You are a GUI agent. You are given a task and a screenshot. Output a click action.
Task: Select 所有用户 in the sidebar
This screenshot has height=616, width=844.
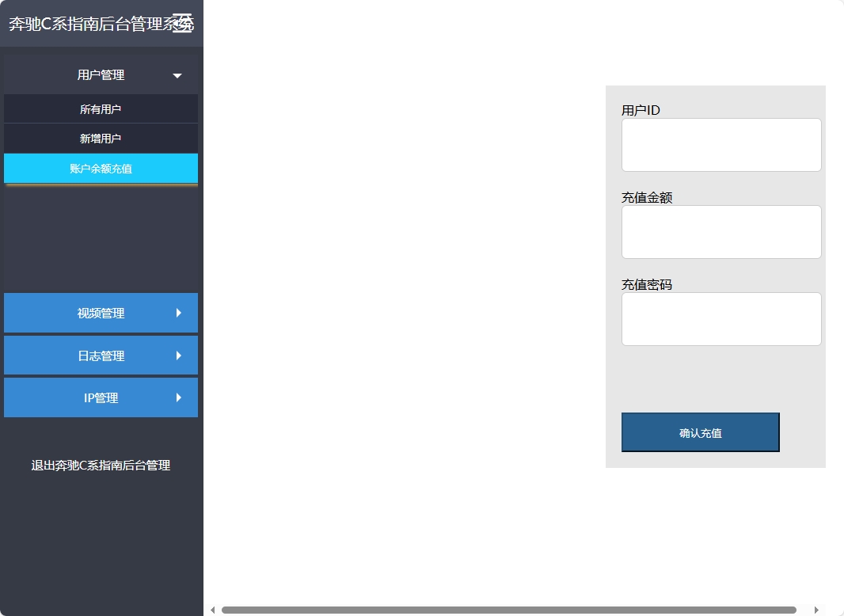point(101,108)
